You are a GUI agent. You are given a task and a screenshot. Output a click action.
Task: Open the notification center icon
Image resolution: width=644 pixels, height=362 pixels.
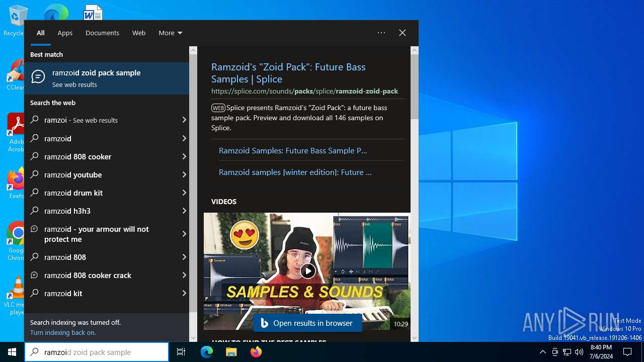(x=627, y=352)
